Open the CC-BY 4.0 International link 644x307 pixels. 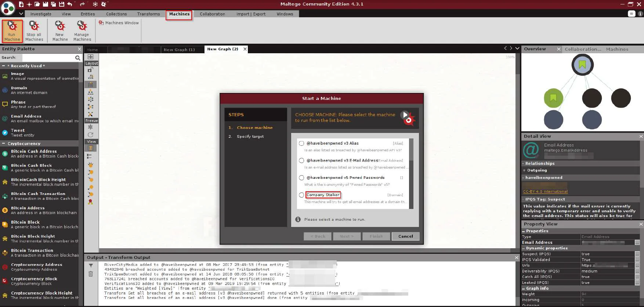[x=545, y=192]
